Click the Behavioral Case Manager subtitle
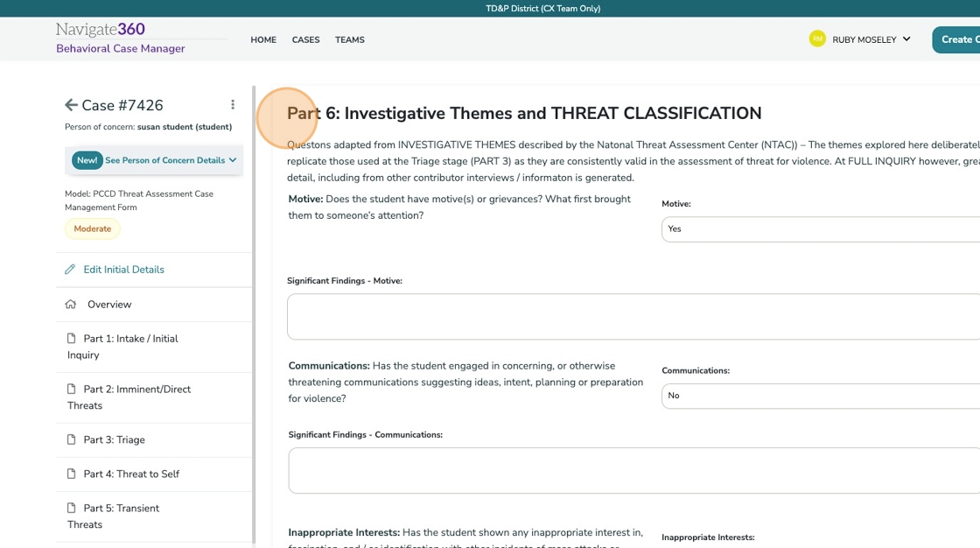 (x=121, y=48)
